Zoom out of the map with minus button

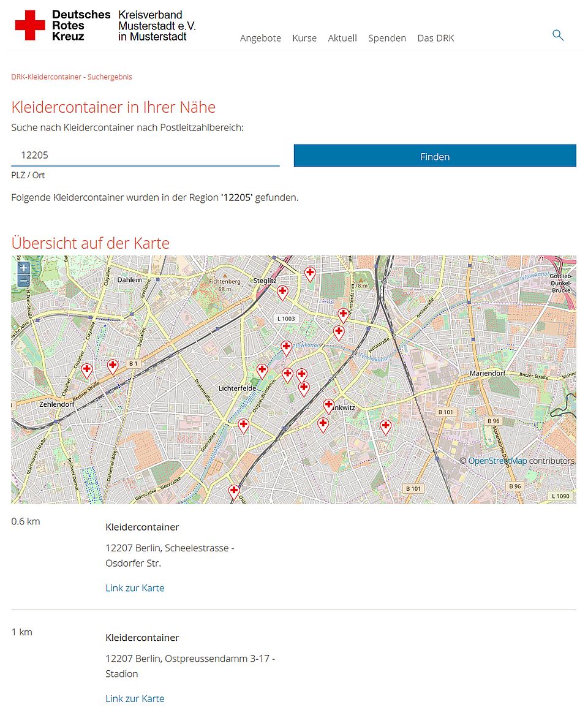coord(24,281)
